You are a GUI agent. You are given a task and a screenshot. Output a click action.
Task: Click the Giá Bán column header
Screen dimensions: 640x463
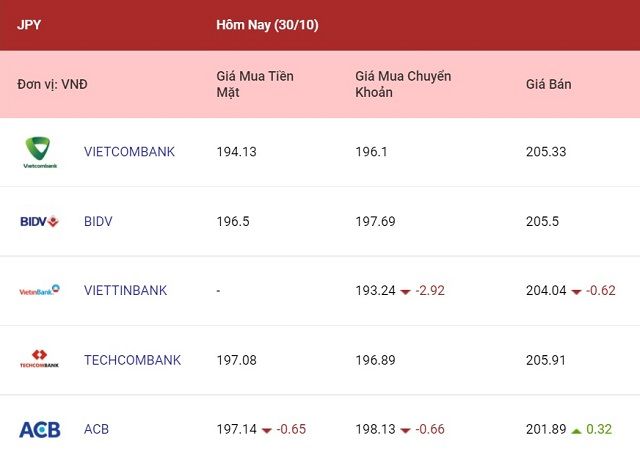[549, 84]
